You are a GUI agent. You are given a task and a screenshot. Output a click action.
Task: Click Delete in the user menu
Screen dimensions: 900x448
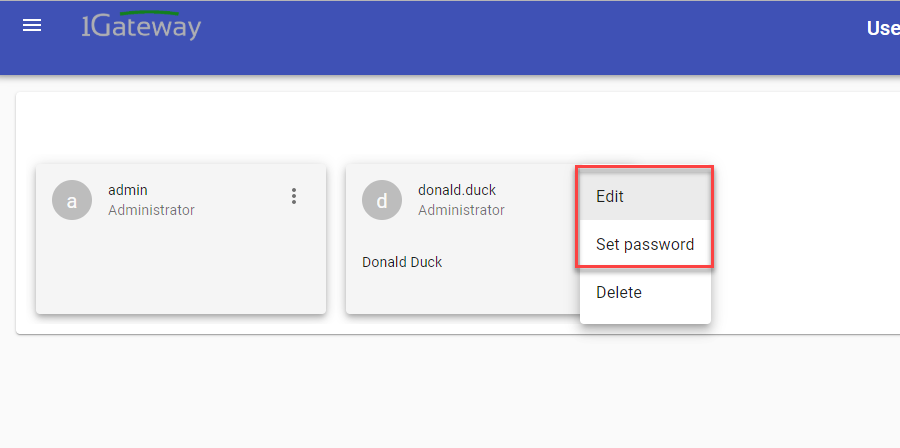619,293
